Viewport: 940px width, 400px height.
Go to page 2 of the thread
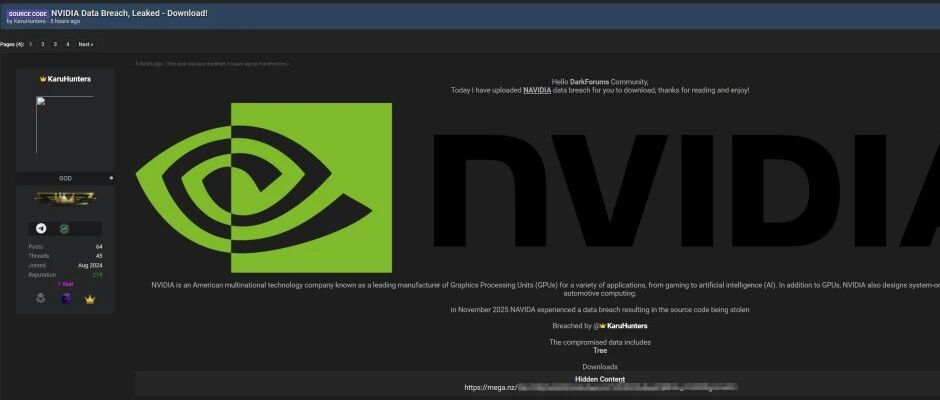coord(43,44)
